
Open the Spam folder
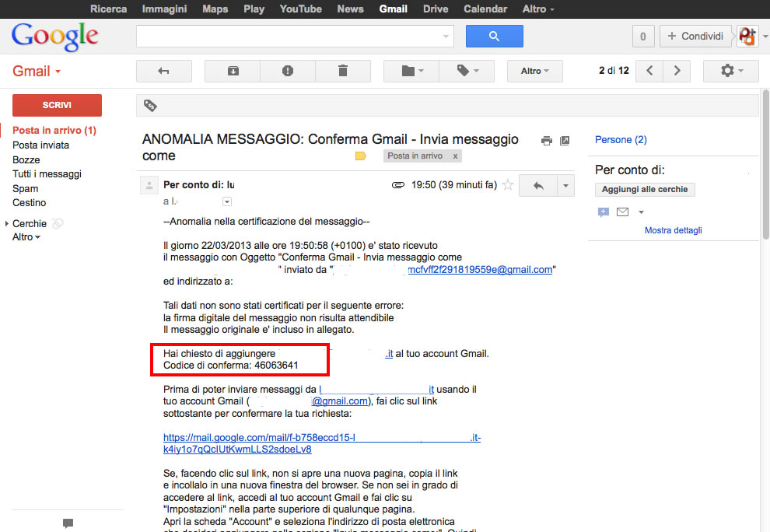pyautogui.click(x=25, y=188)
